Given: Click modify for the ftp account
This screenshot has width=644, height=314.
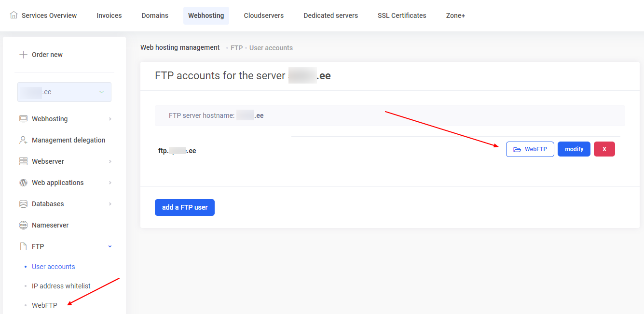Looking at the screenshot, I should [x=574, y=149].
